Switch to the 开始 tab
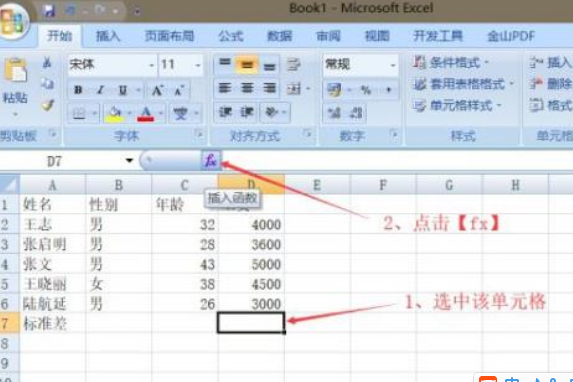The image size is (573, 382). (59, 36)
